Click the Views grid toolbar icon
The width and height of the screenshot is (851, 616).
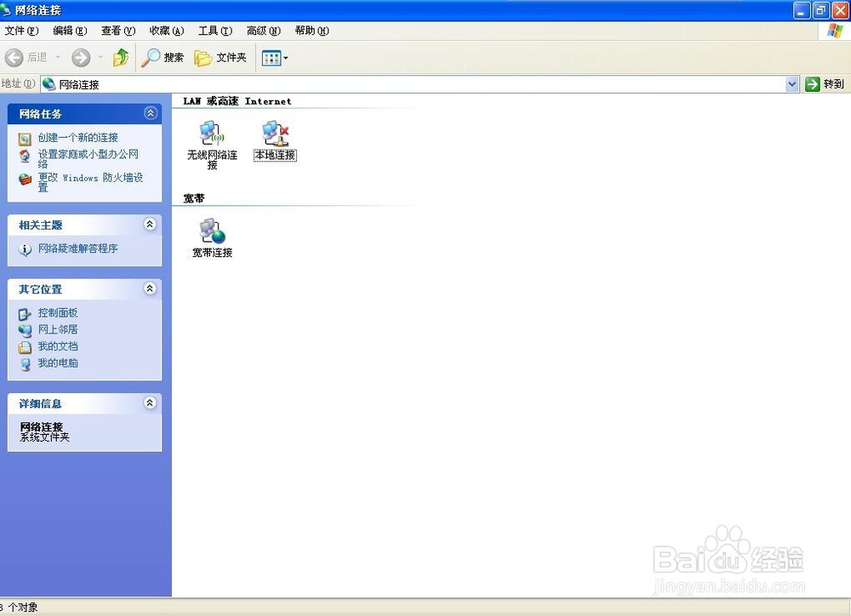[x=271, y=58]
